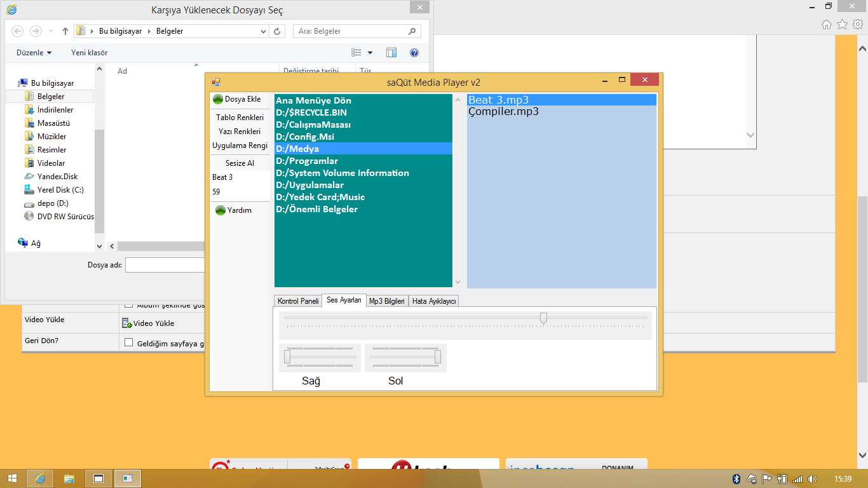This screenshot has height=488, width=868.
Task: Click the green Dosya Ekle icon
Action: click(218, 99)
